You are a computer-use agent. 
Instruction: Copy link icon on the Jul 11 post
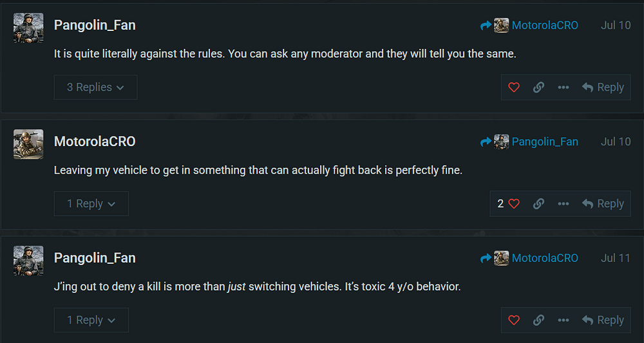(538, 320)
